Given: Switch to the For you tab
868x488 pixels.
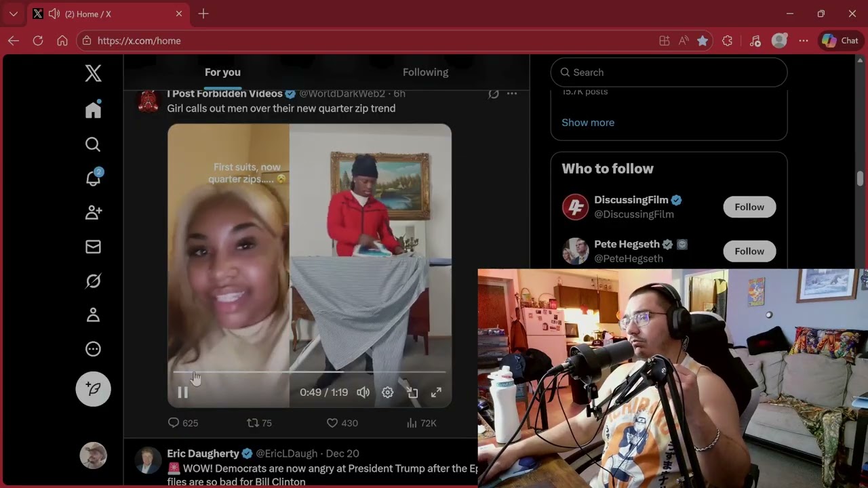Looking at the screenshot, I should pyautogui.click(x=222, y=73).
